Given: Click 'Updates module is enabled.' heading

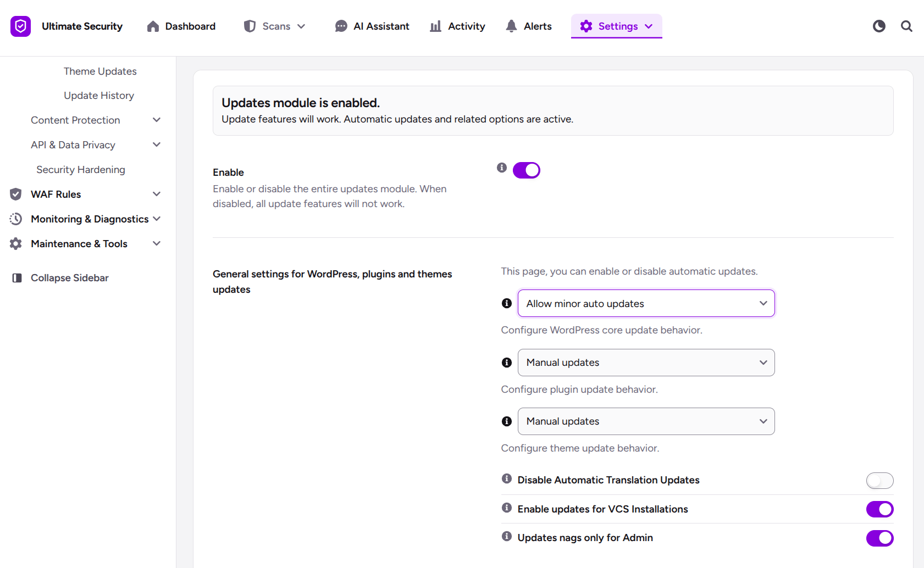Looking at the screenshot, I should click(301, 103).
